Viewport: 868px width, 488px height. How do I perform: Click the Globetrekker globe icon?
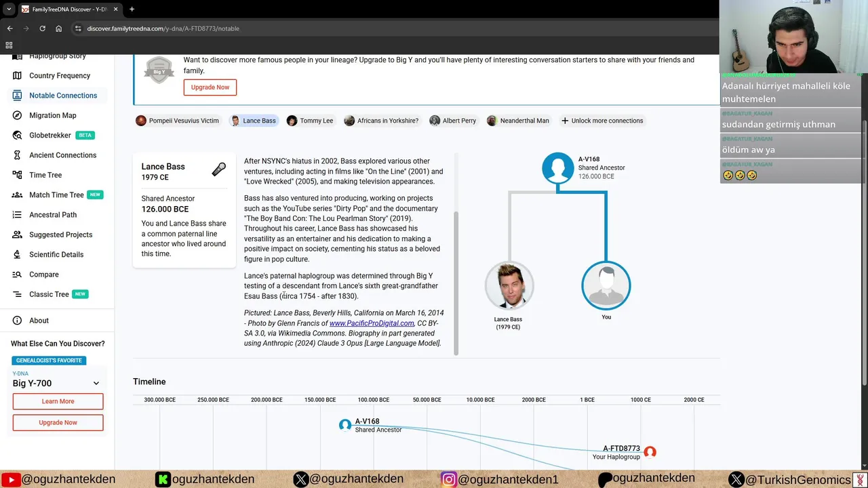click(x=17, y=135)
